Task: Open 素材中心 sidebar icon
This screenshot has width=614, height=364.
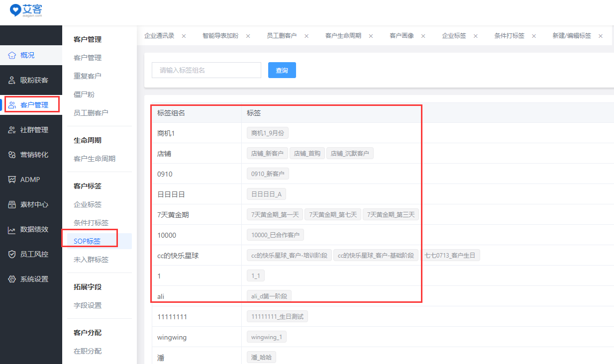Action: 12,204
